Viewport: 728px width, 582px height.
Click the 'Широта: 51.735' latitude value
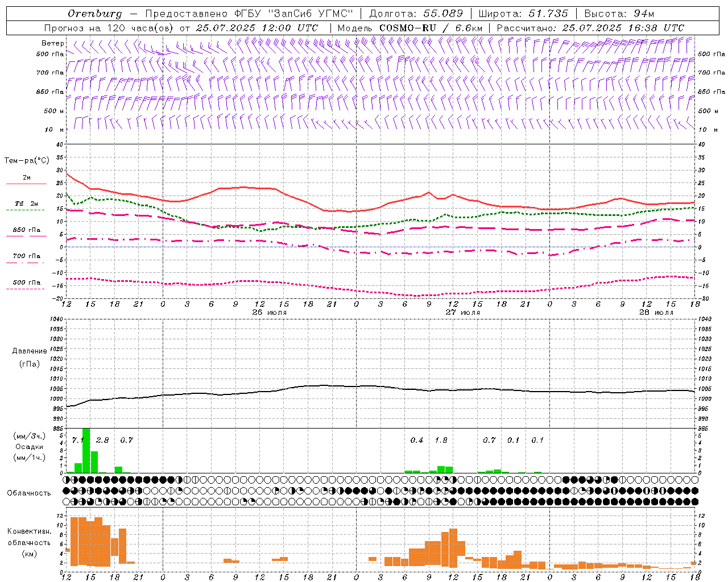523,14
